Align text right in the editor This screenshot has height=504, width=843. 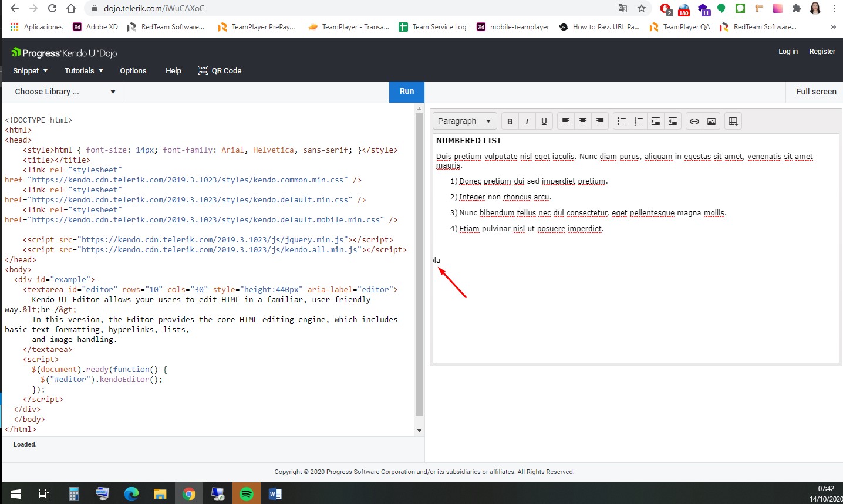[x=600, y=121]
